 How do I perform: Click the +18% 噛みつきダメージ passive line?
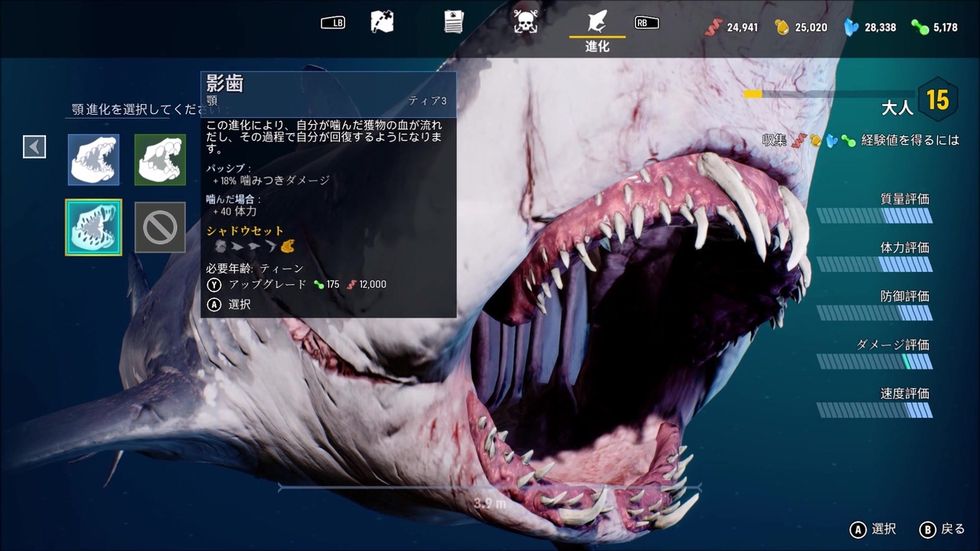pyautogui.click(x=271, y=181)
